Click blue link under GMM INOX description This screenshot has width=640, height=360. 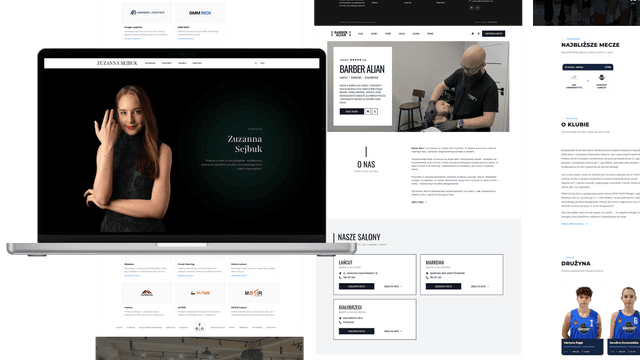pos(186,38)
